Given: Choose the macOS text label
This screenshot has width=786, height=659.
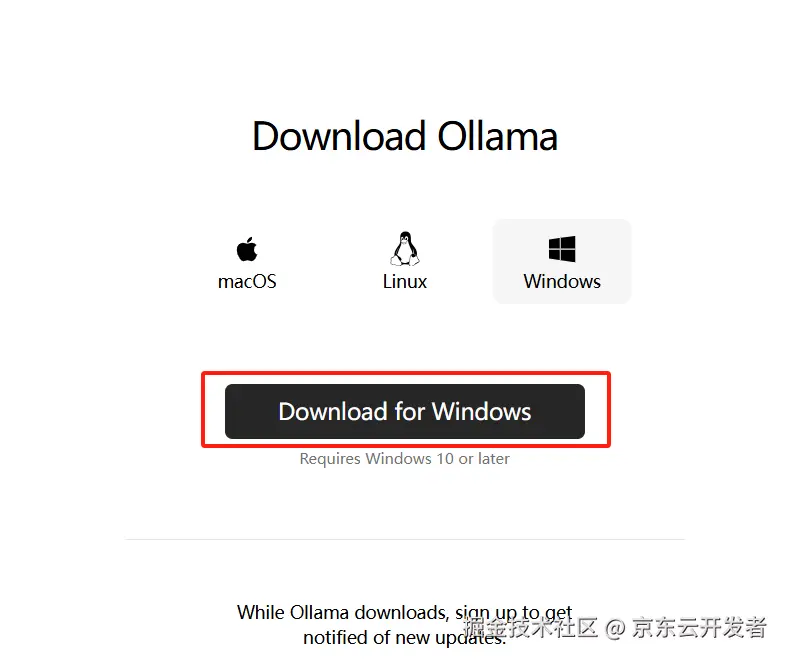Looking at the screenshot, I should click(247, 282).
